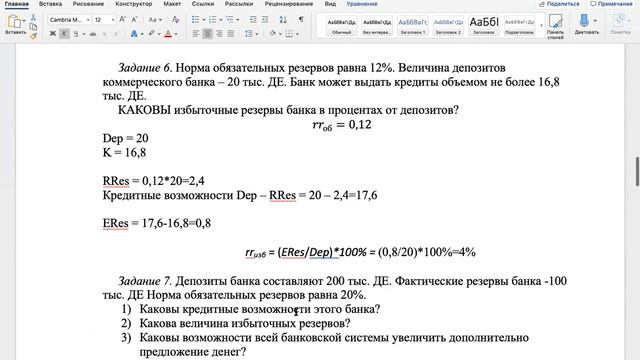640x360 pixels.
Task: Click the Cut scissors icon
Action: (33, 18)
